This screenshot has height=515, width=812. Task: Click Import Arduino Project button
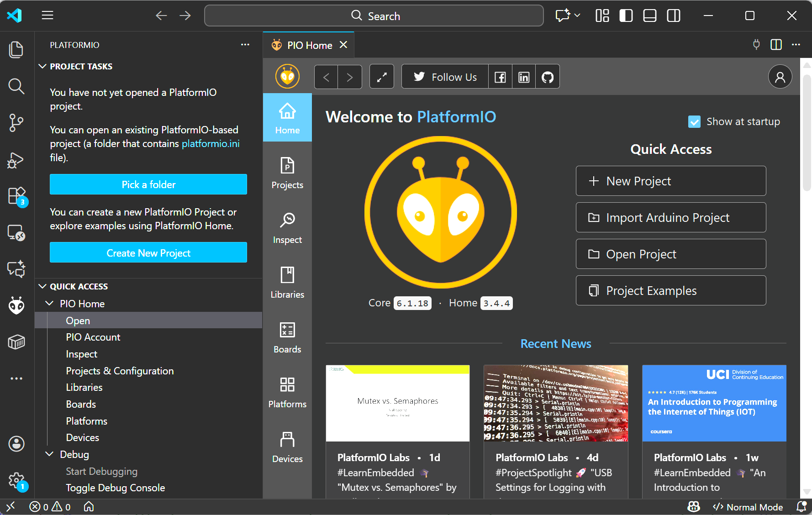671,218
